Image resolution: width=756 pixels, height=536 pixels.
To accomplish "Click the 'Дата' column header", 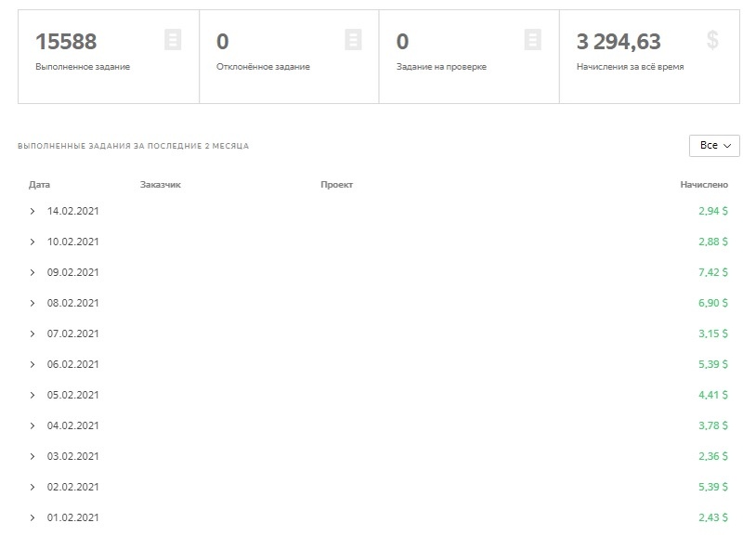I will (x=39, y=185).
